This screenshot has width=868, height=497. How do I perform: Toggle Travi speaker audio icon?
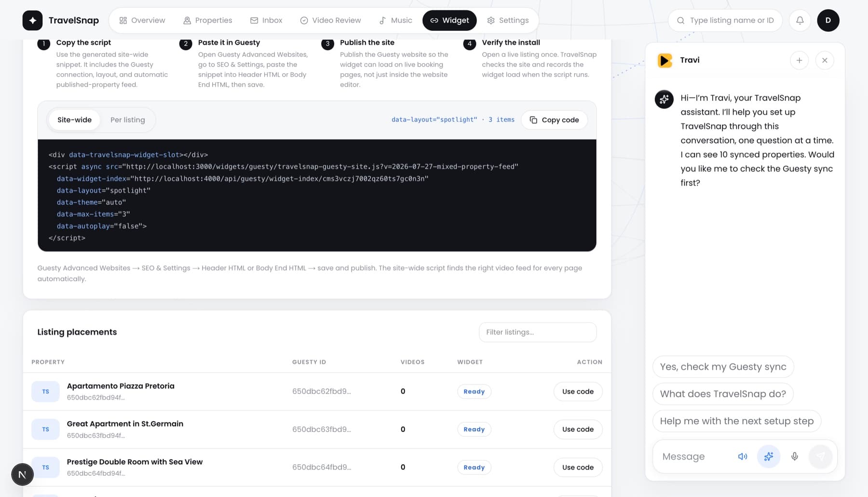tap(743, 457)
